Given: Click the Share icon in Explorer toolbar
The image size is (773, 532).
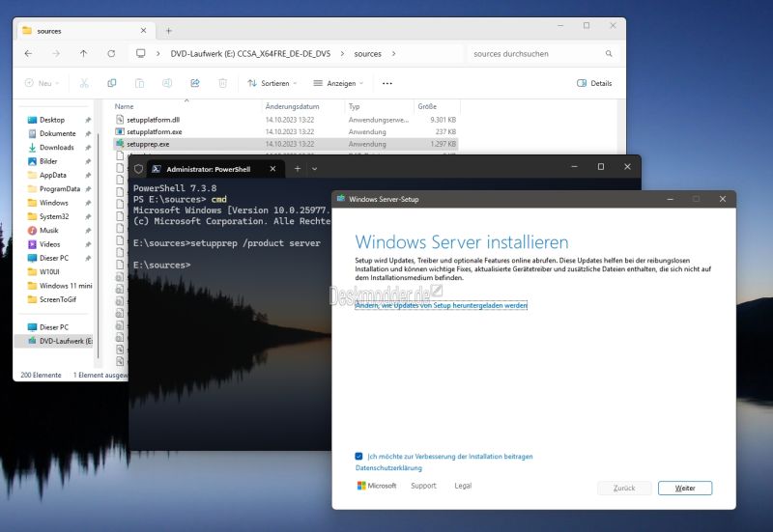Looking at the screenshot, I should click(x=195, y=83).
